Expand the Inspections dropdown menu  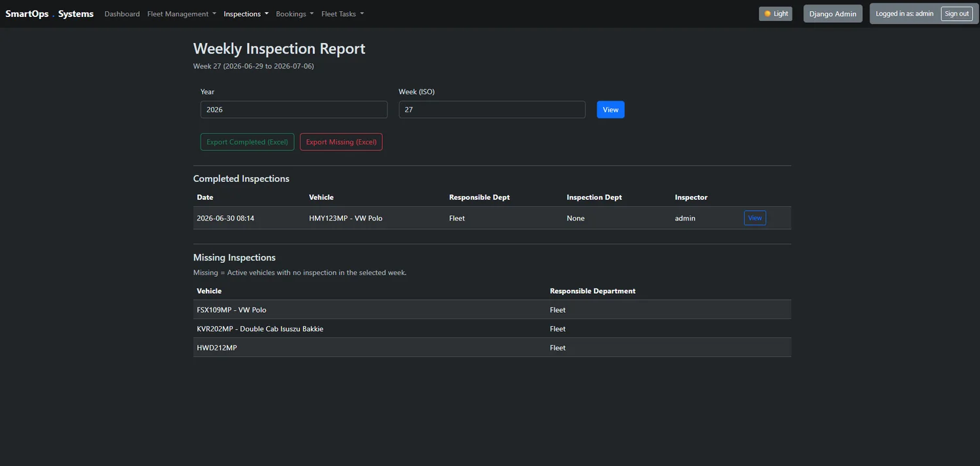(x=246, y=14)
